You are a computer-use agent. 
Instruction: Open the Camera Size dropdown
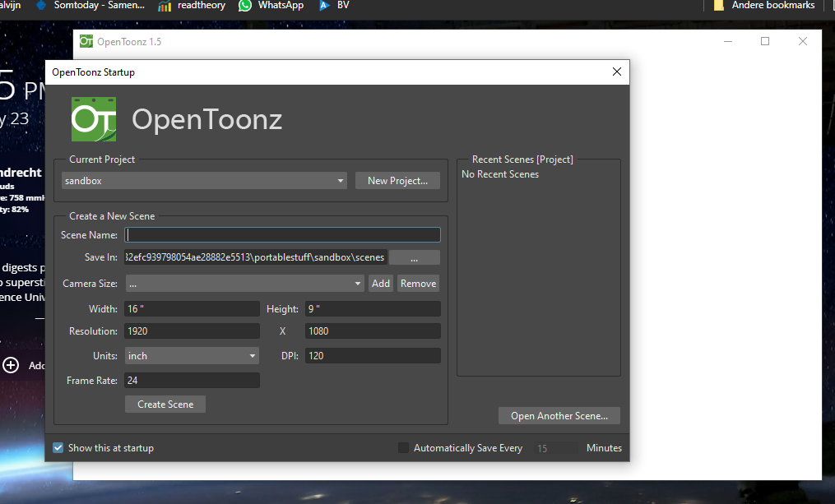tap(244, 283)
